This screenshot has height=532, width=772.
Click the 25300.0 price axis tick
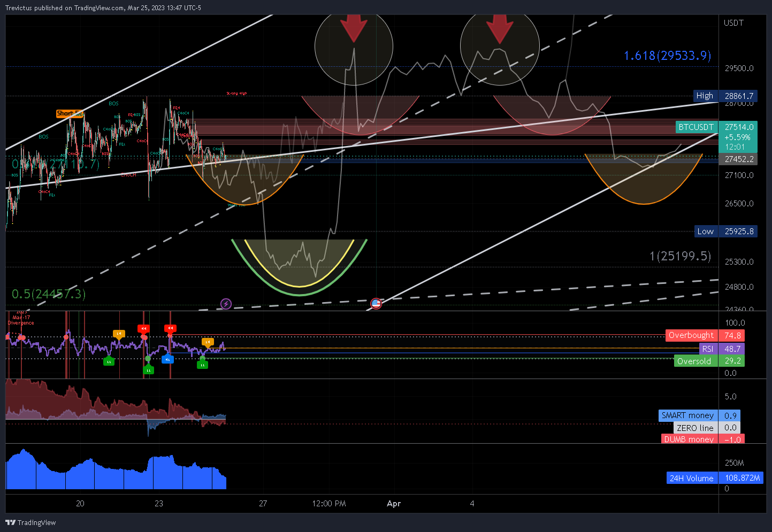[739, 262]
